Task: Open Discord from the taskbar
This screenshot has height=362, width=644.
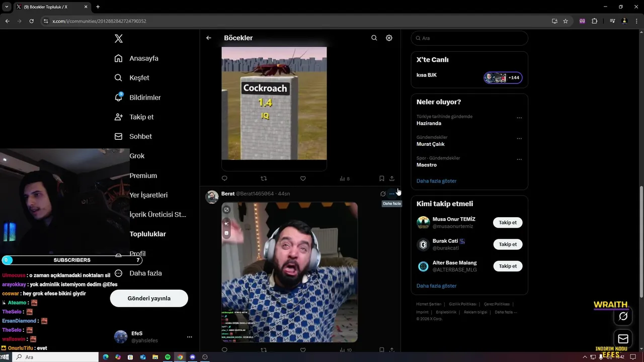Action: coord(192,357)
